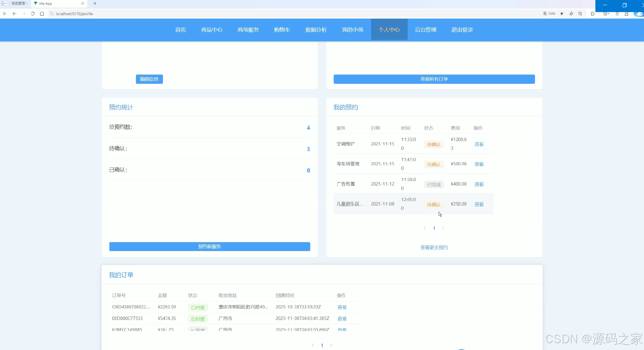Reload the current page
The height and width of the screenshot is (350, 644).
click(x=33, y=14)
